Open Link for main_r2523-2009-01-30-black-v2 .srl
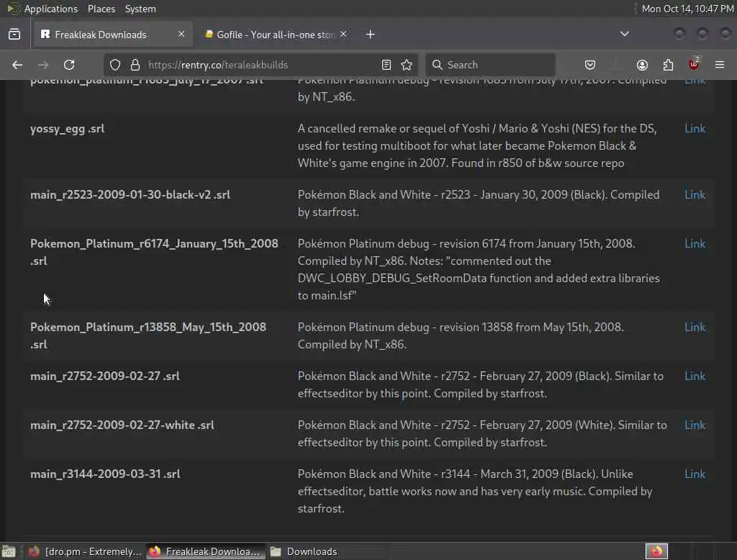This screenshot has height=560, width=737. (x=695, y=194)
